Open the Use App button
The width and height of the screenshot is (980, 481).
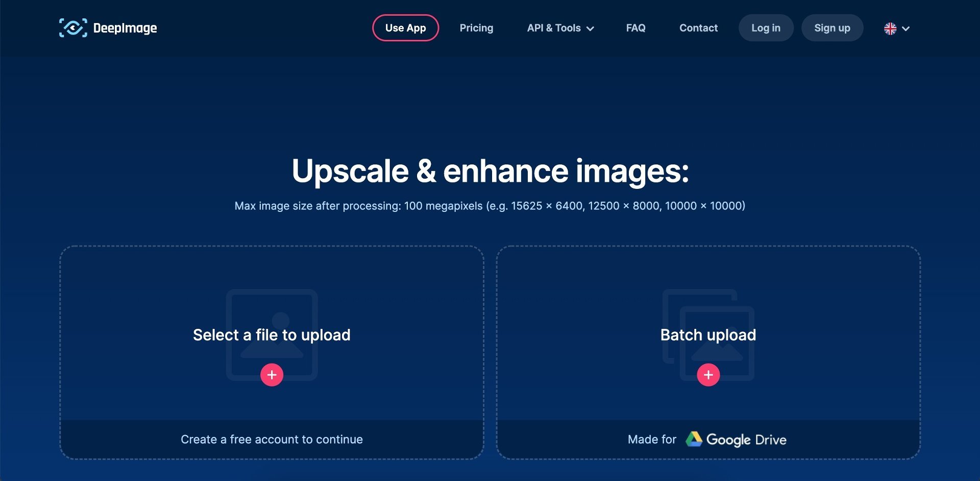pyautogui.click(x=406, y=28)
